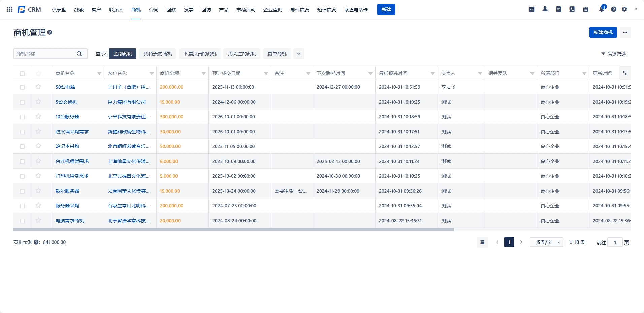Switch to 市场活动 nav tab
This screenshot has height=313, width=644.
(x=246, y=10)
